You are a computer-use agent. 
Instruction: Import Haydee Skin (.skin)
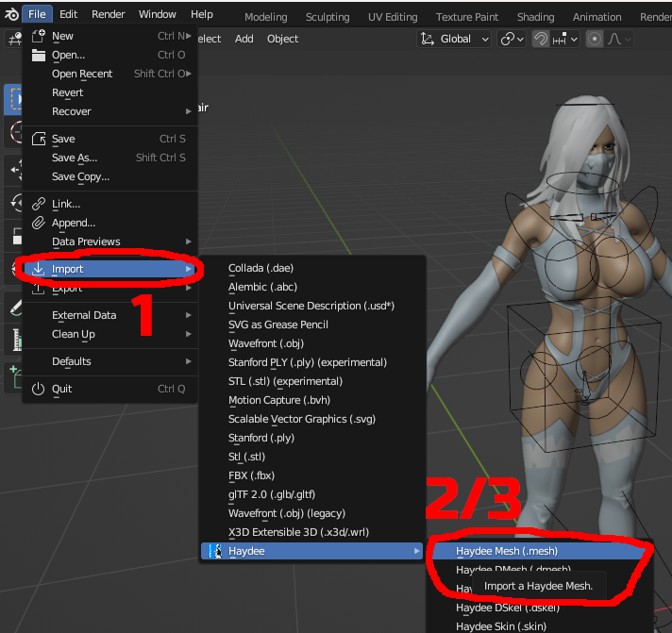click(541, 626)
